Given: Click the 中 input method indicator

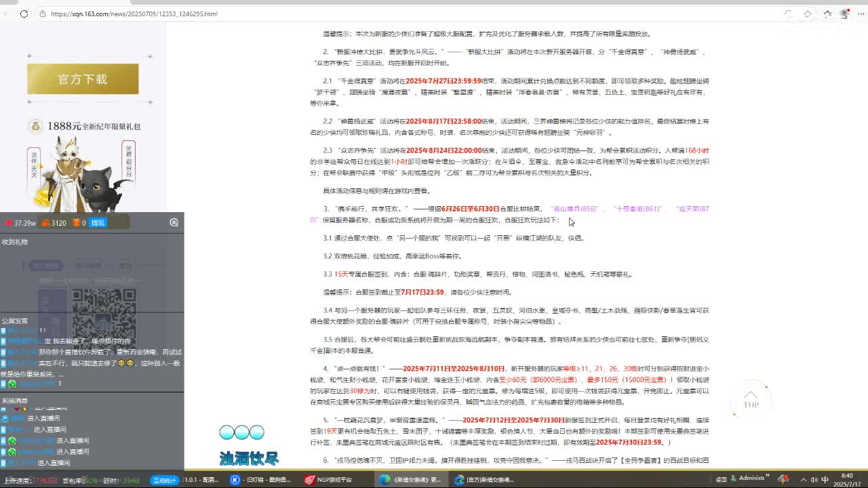Looking at the screenshot, I should tap(825, 479).
